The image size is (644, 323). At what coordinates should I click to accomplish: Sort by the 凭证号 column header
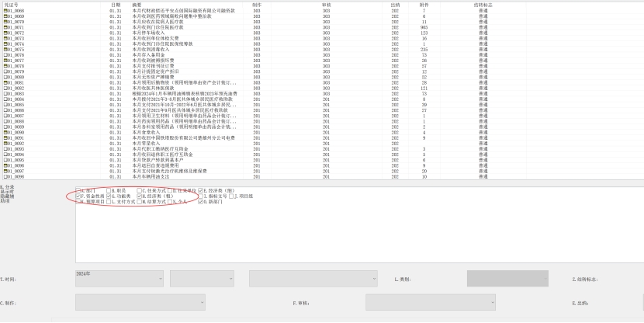(x=11, y=5)
